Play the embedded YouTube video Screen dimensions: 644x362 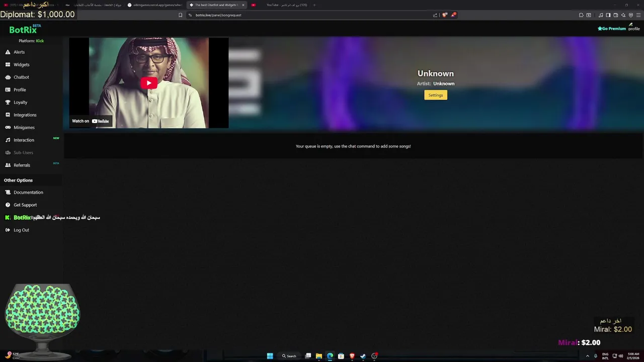tap(149, 83)
